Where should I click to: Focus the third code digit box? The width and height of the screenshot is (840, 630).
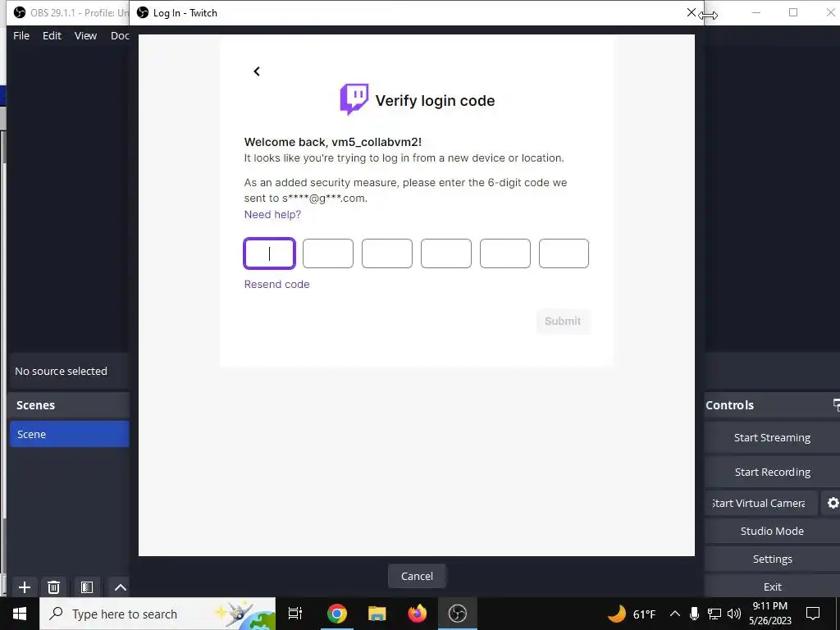(387, 253)
